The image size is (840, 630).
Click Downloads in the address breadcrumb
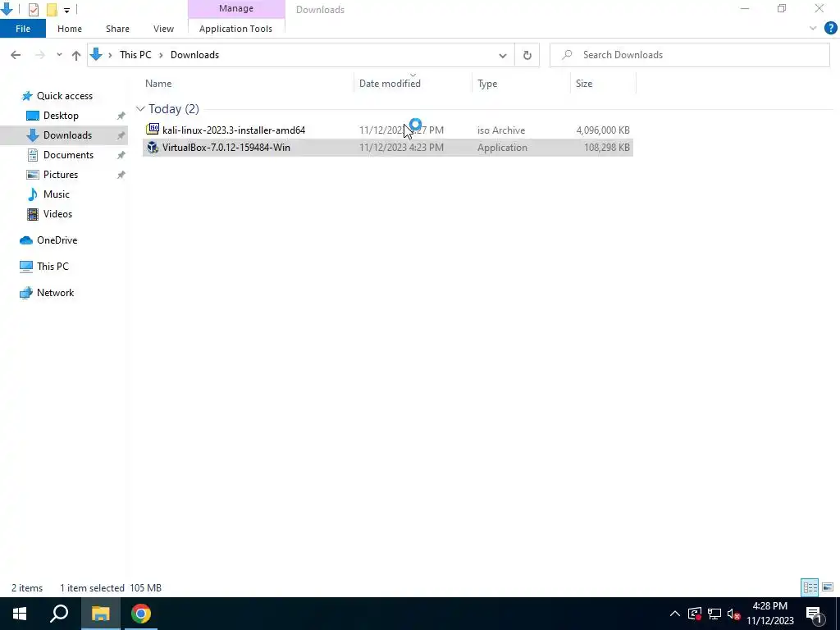click(194, 55)
